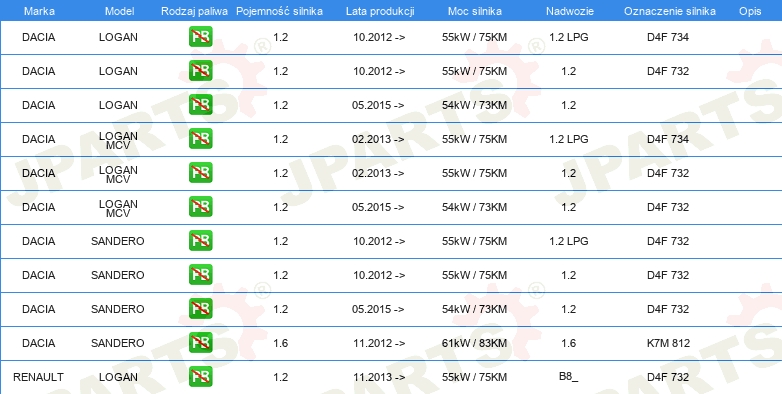Image resolution: width=782 pixels, height=394 pixels.
Task: Click the Rodzaj paliwa column header
Action: pos(195,11)
